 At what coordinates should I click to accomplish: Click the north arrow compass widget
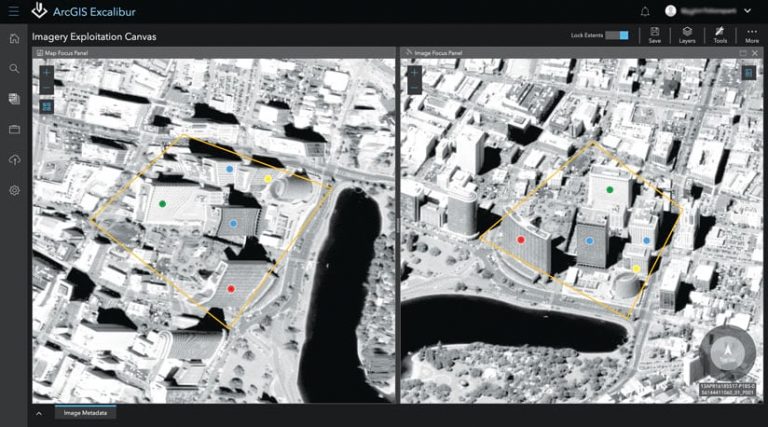click(x=728, y=351)
